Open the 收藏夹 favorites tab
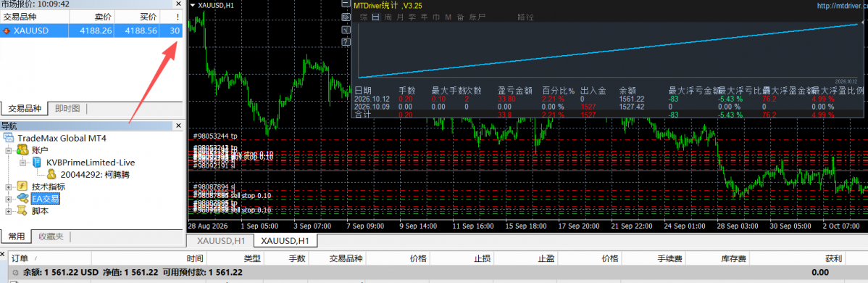Image resolution: width=868 pixels, height=283 pixels. point(51,237)
